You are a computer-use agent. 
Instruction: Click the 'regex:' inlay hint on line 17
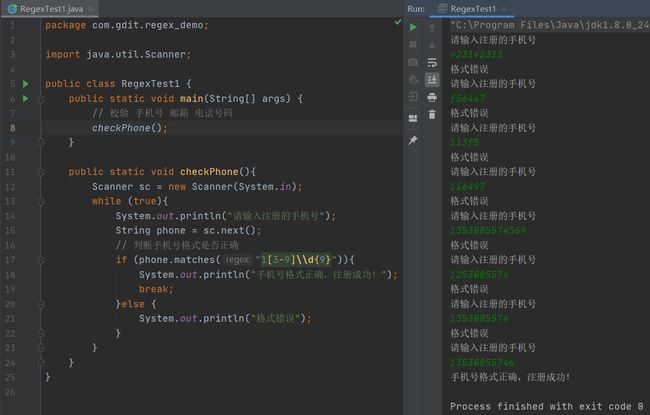pos(238,260)
